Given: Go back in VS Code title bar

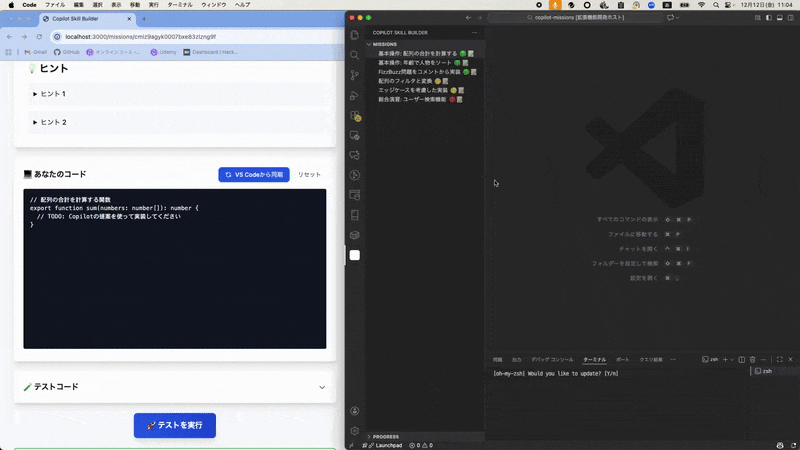Looking at the screenshot, I should coord(468,17).
